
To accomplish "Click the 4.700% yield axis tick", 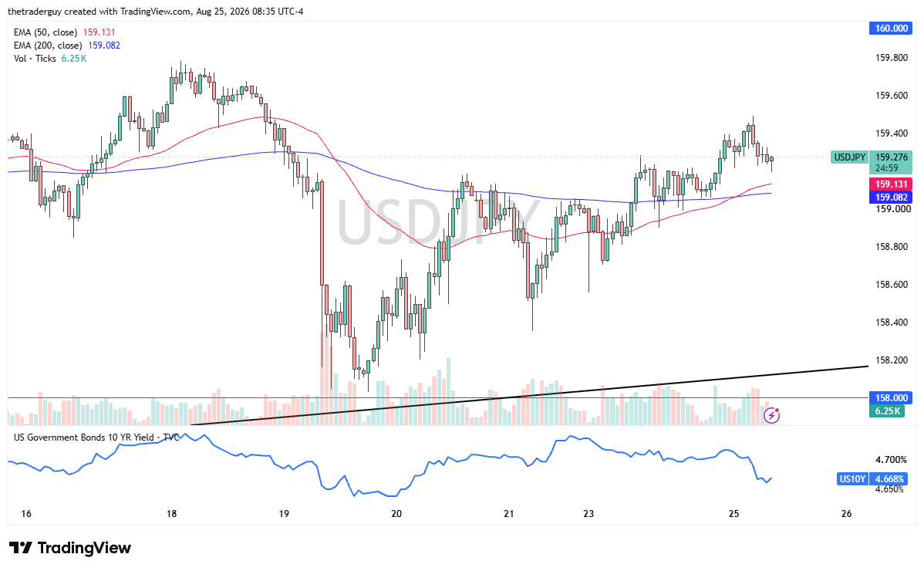I will (x=891, y=460).
